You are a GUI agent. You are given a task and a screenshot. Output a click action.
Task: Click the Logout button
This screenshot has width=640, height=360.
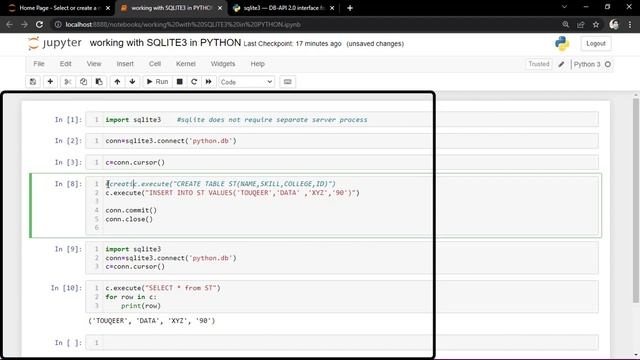[596, 43]
